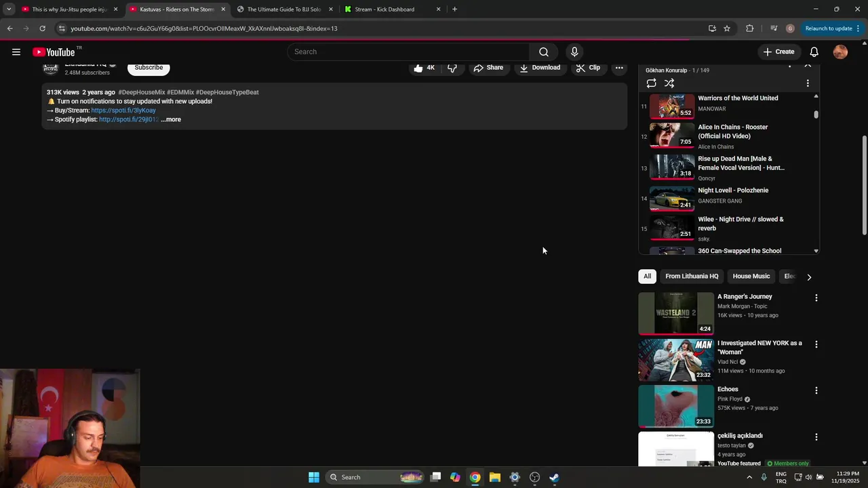Play Alice In Chains - Rooster thumbnail

[672, 135]
